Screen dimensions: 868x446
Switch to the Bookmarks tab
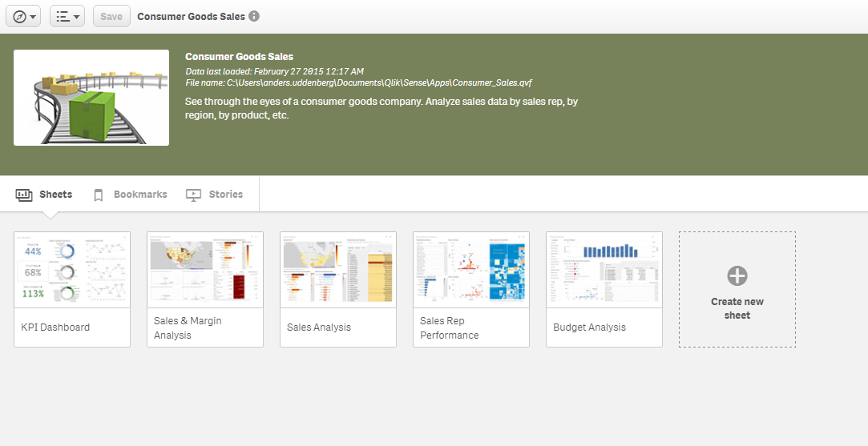[x=130, y=195]
